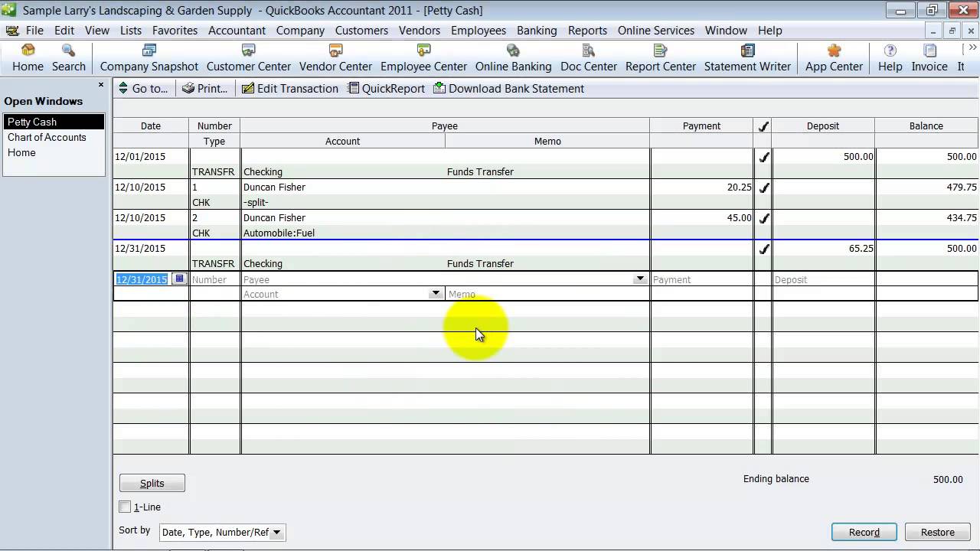Enable the 1-Line display checkbox

point(125,507)
